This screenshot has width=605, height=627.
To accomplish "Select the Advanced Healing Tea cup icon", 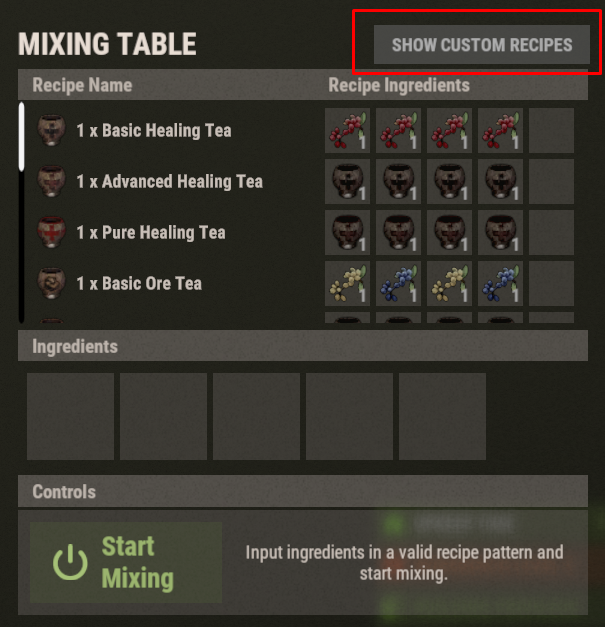I will tap(51, 182).
